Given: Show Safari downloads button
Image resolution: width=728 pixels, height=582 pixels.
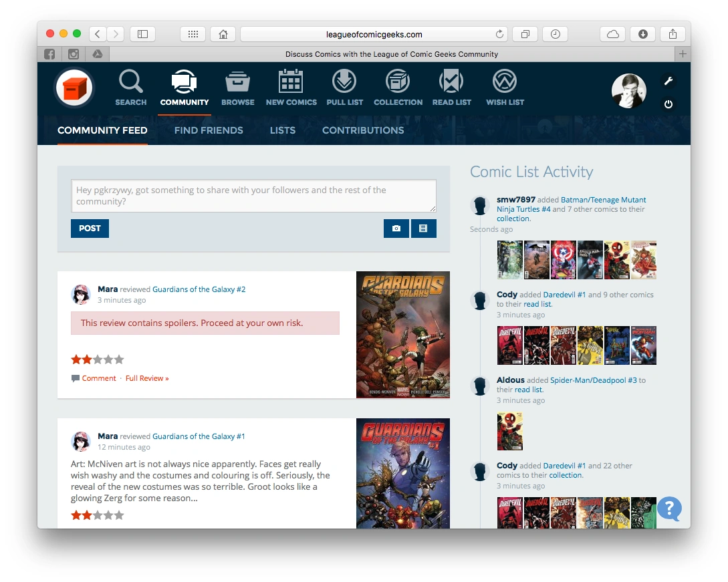Looking at the screenshot, I should tap(643, 34).
